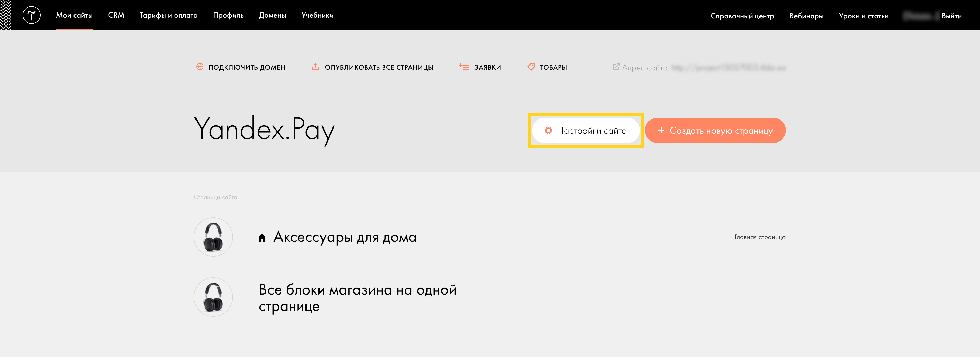Screen dimensions: 980x357
Task: Click the plus icon for new page
Action: click(x=661, y=130)
